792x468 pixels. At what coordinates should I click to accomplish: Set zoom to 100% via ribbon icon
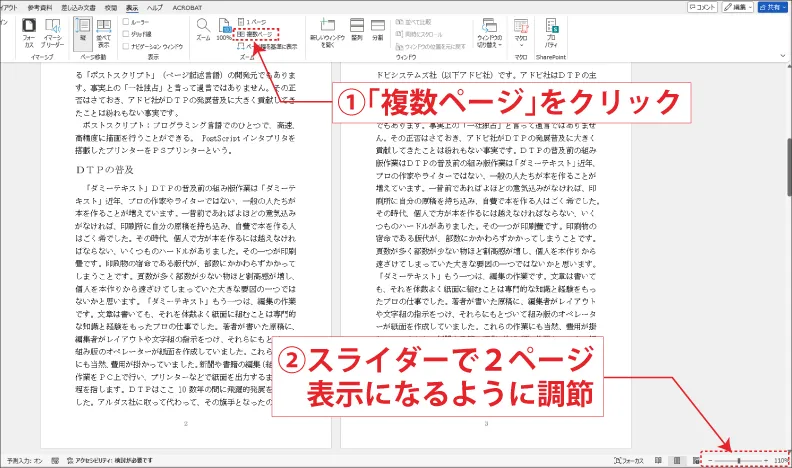[224, 29]
